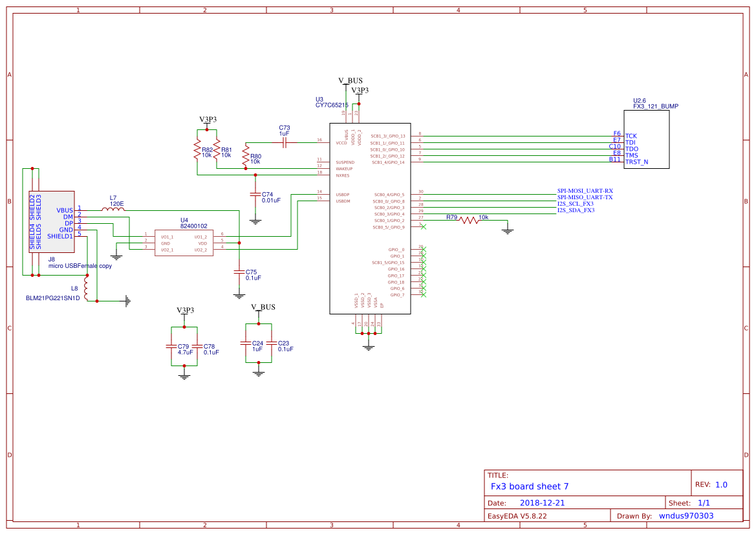Click the VBUS pin label on J8
Image resolution: width=756 pixels, height=535 pixels.
coord(65,210)
